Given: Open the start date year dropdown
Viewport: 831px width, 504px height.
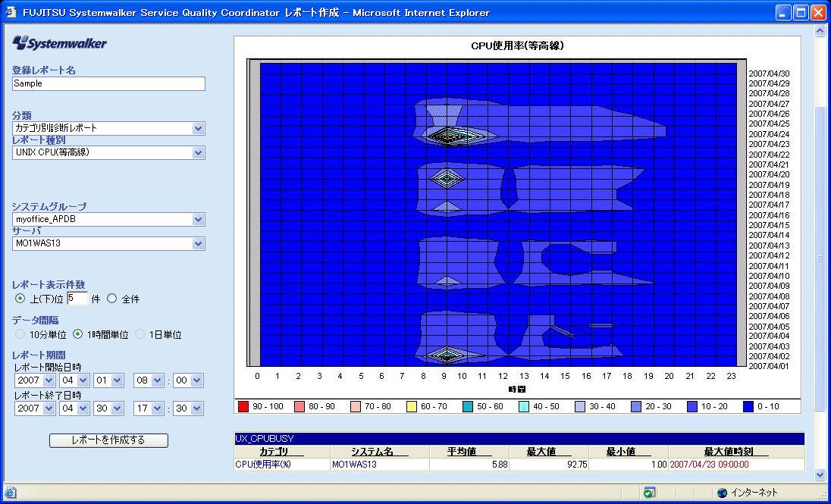Looking at the screenshot, I should (x=49, y=380).
